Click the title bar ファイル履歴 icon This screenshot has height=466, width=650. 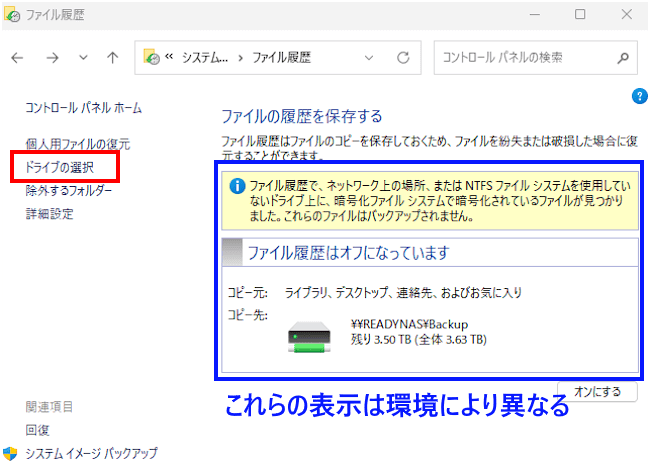[x=12, y=15]
